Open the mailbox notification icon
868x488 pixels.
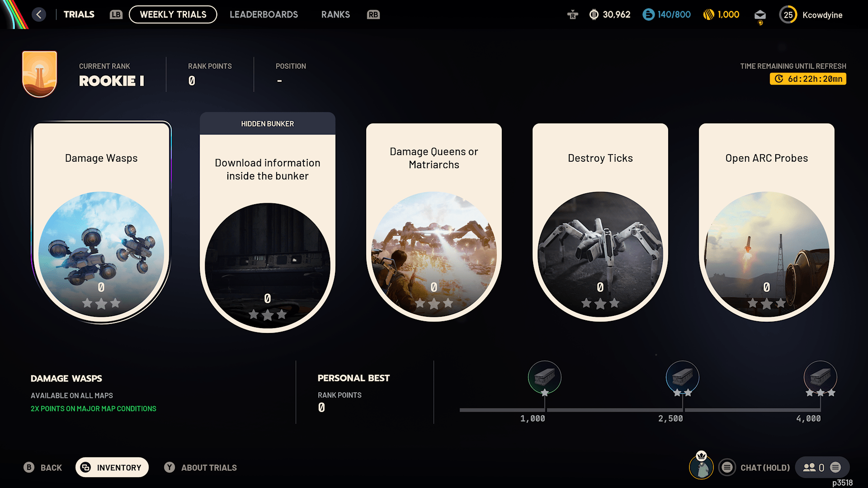pos(760,15)
